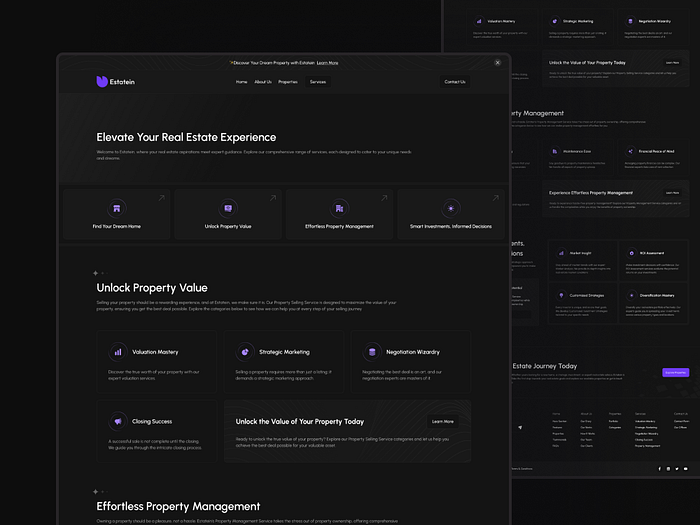Open the Instagram icon in the footer

click(x=668, y=469)
